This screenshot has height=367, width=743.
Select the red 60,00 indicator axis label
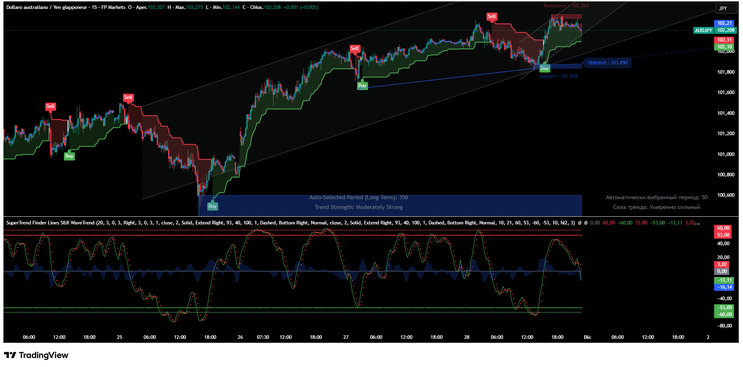pos(723,228)
